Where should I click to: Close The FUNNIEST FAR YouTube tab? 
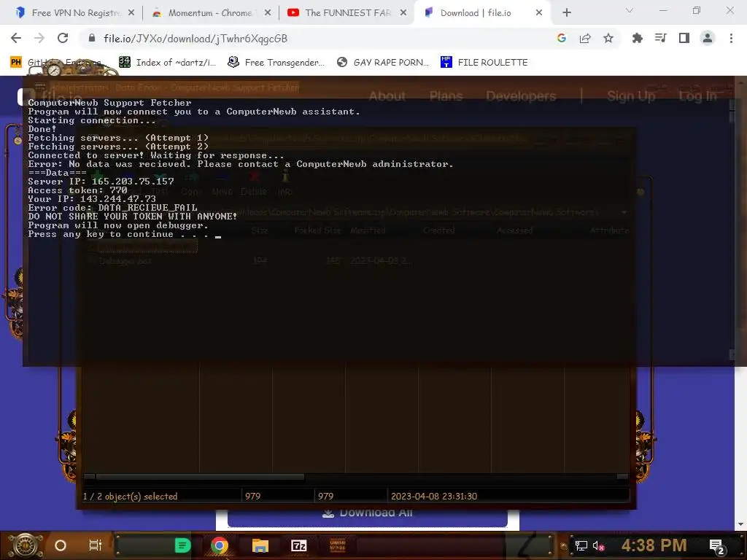[x=403, y=13]
